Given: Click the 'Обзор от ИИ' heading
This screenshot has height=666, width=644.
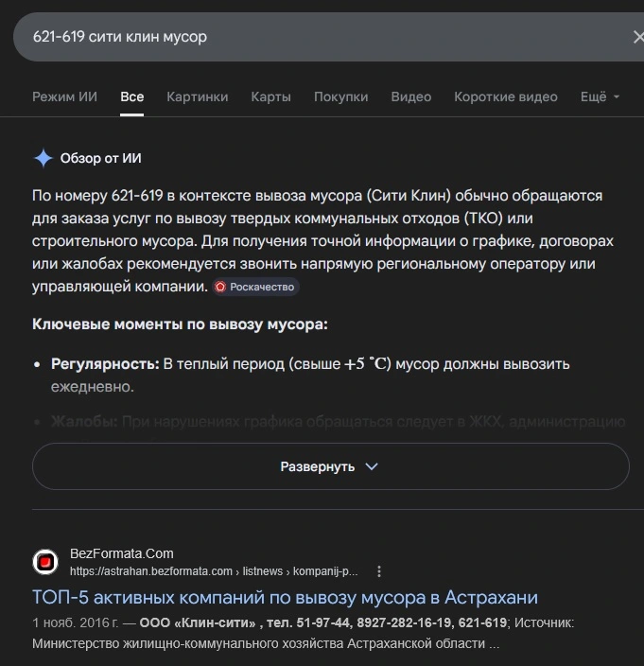Looking at the screenshot, I should click(100, 158).
